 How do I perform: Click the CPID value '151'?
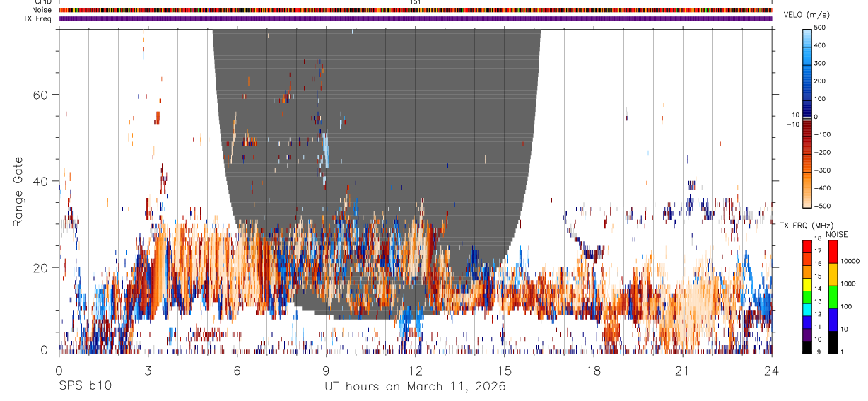[415, 2]
